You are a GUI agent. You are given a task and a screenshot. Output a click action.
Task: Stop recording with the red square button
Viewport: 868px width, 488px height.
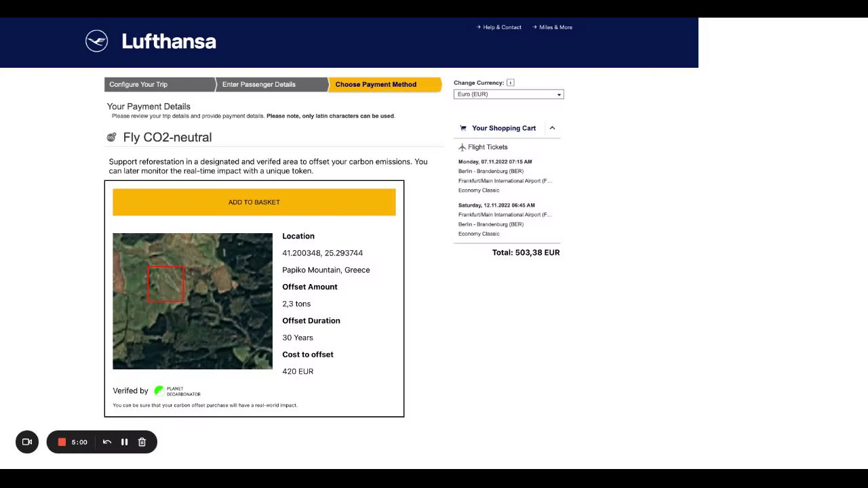pyautogui.click(x=62, y=442)
